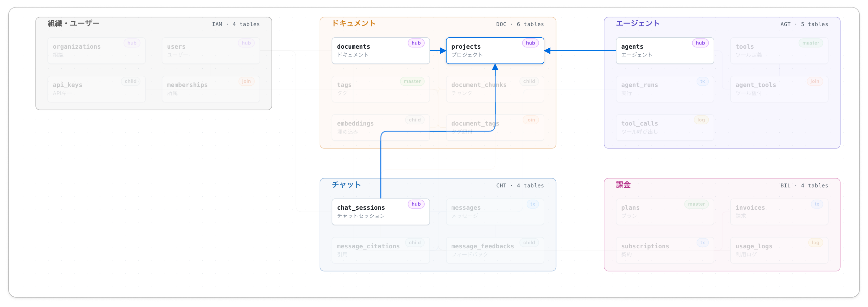Click the master badge on plans
This screenshot has width=868, height=307.
click(x=696, y=204)
